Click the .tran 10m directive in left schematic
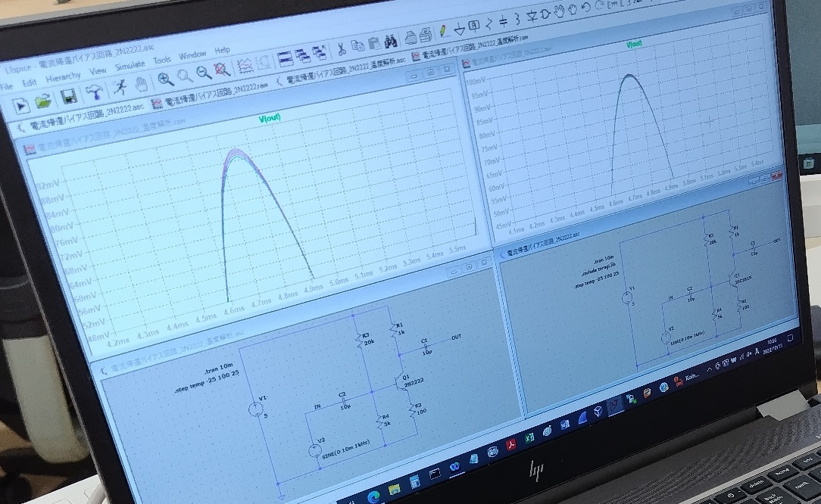 click(x=218, y=368)
